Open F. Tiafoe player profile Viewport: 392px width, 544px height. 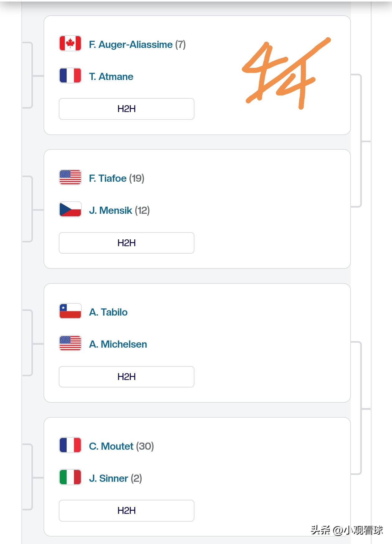coord(108,178)
